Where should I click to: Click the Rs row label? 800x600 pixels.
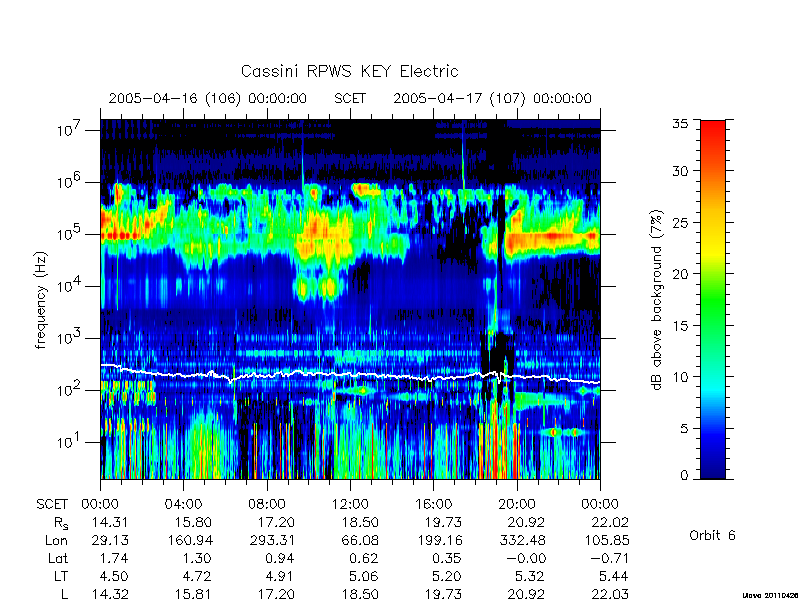tap(61, 523)
